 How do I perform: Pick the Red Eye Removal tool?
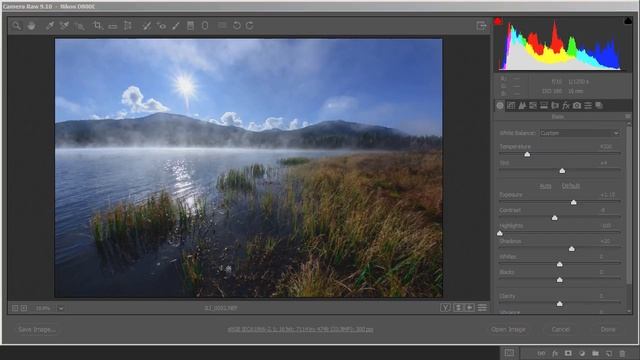point(162,26)
